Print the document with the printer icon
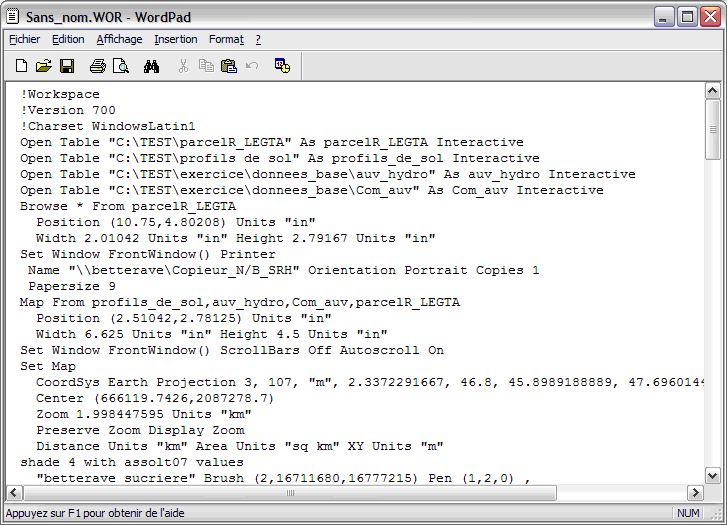This screenshot has height=525, width=727. (98, 66)
